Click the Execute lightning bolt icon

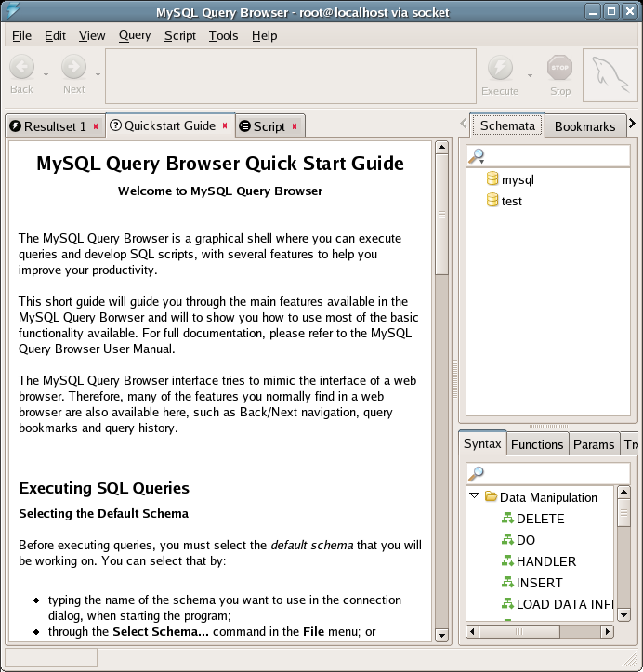(x=500, y=68)
